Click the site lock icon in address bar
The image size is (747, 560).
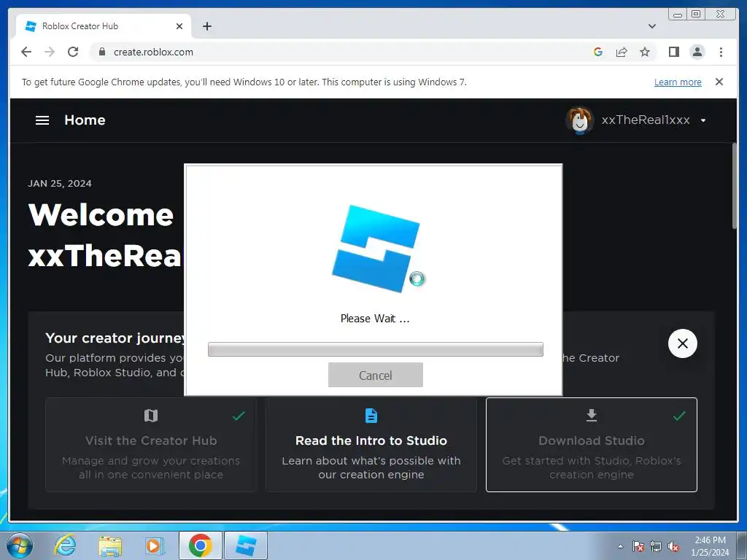102,52
